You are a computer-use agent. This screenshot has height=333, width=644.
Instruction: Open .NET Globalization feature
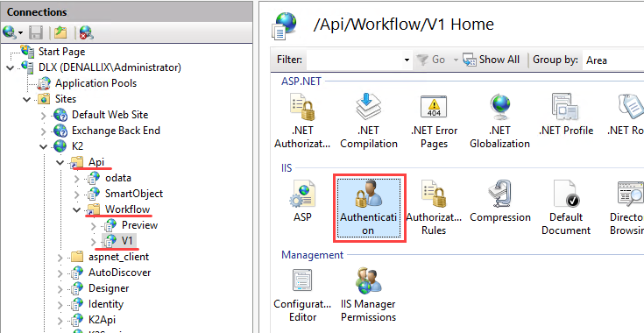tap(499, 121)
